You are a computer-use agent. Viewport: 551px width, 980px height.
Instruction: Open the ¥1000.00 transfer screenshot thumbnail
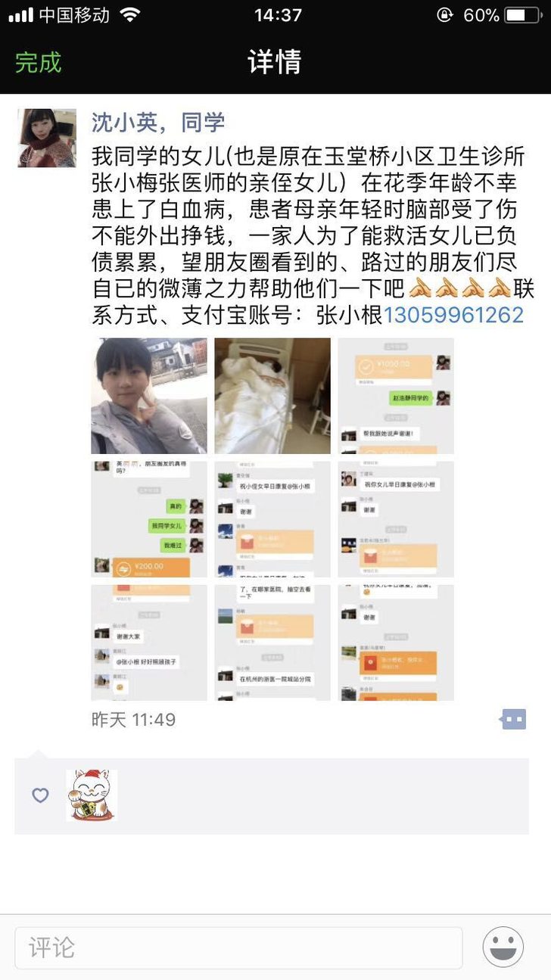tap(396, 396)
